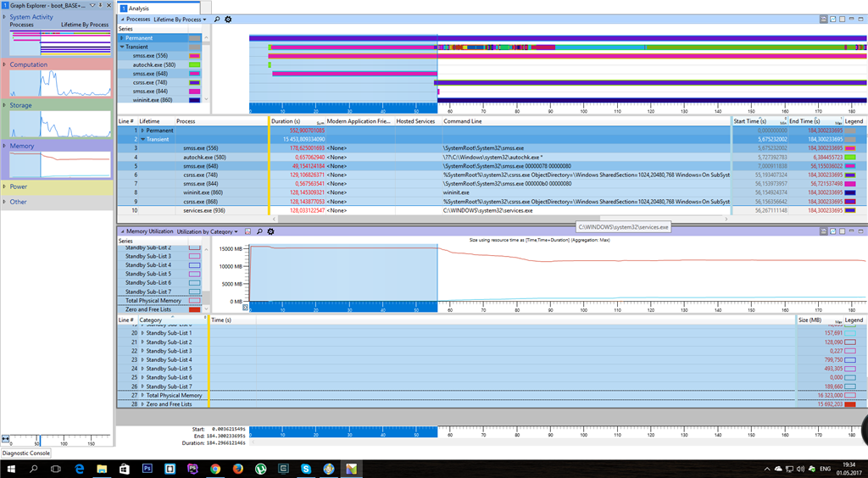
Task: Sort by the Duration (s) column header
Action: [298, 121]
